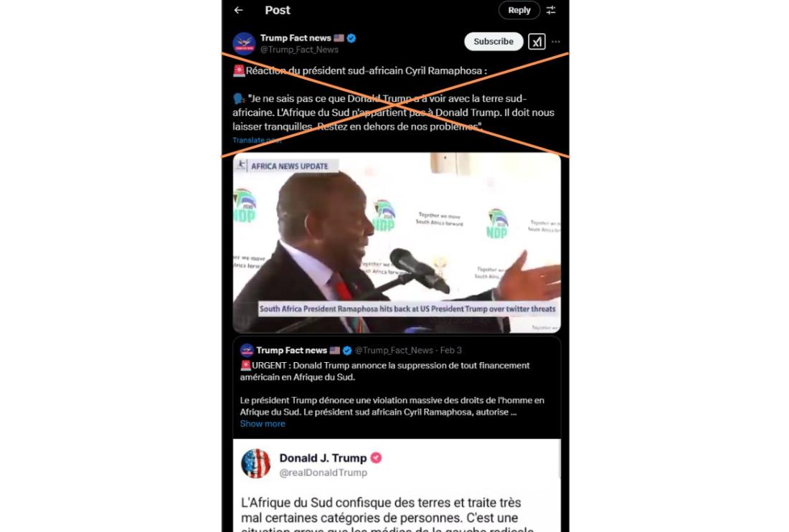Viewport: 789px width, 532px height.
Task: Subscribe to Trump Fact news
Action: pyautogui.click(x=493, y=42)
